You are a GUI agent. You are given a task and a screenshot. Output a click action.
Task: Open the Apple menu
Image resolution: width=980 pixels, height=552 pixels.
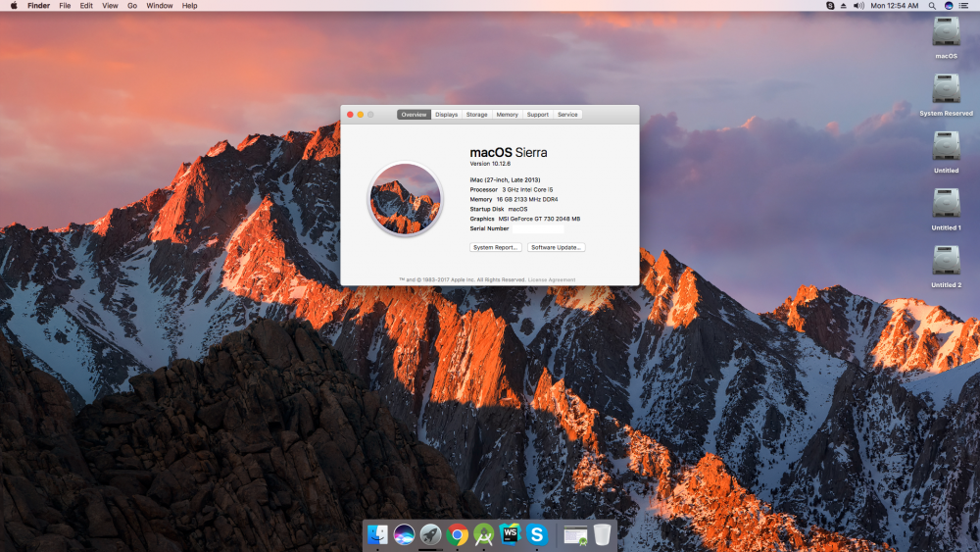[x=14, y=6]
